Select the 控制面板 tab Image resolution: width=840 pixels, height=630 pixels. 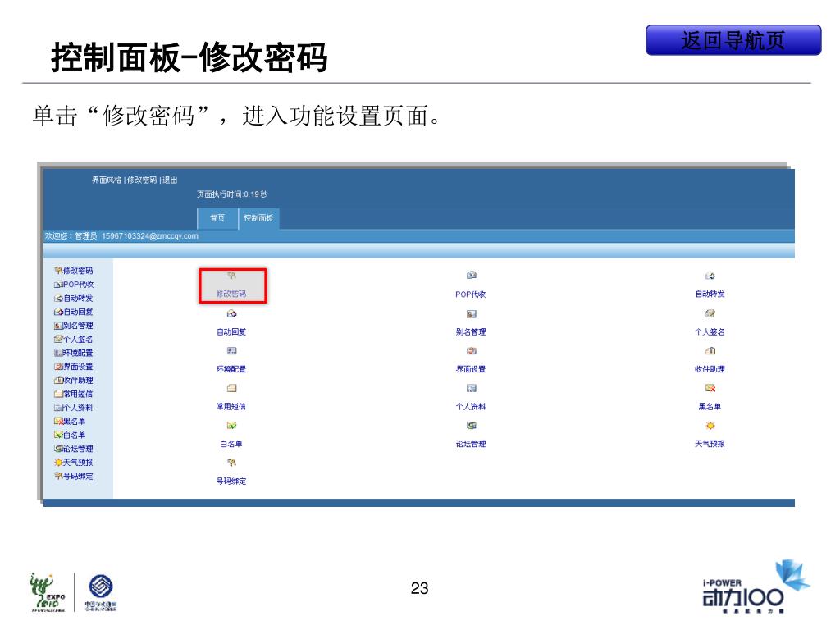click(x=259, y=218)
